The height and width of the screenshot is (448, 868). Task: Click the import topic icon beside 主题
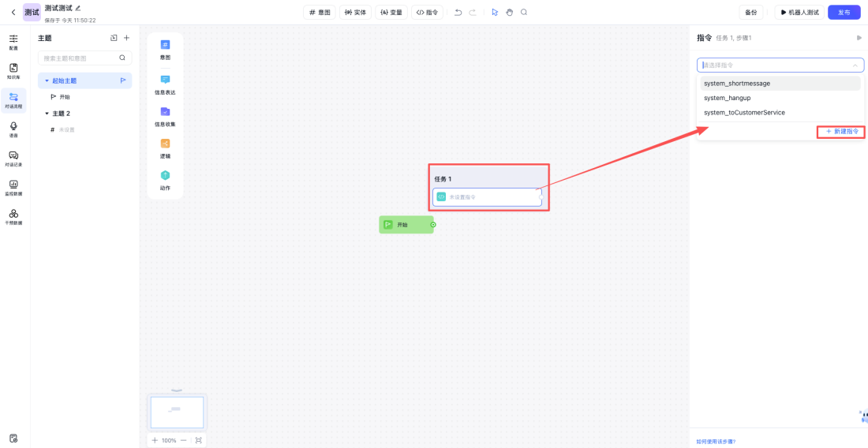114,38
